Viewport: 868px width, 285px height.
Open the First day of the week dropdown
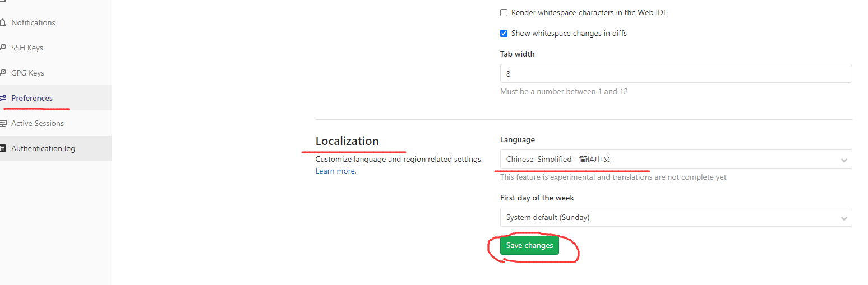[676, 217]
